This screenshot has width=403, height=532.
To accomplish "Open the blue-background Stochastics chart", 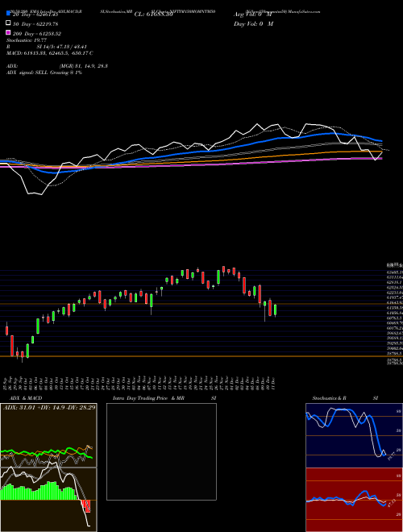I will pyautogui.click(x=354, y=435).
